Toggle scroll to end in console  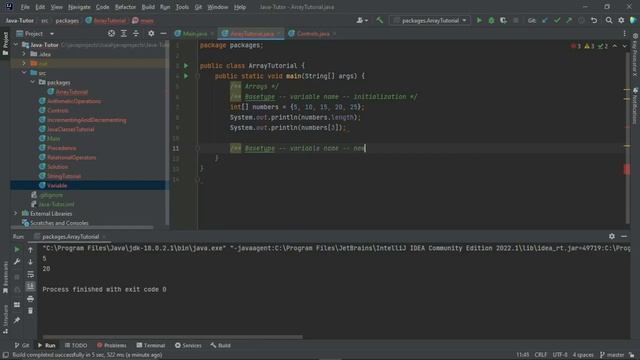30,287
